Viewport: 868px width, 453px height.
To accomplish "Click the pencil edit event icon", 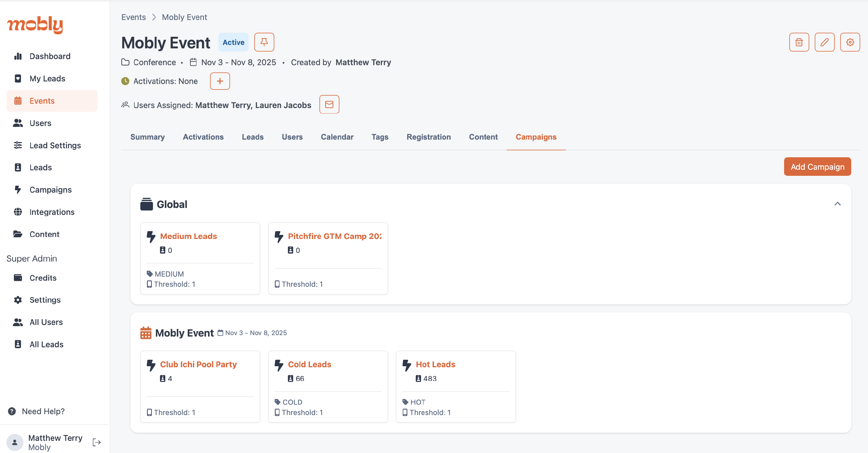I will coord(824,42).
